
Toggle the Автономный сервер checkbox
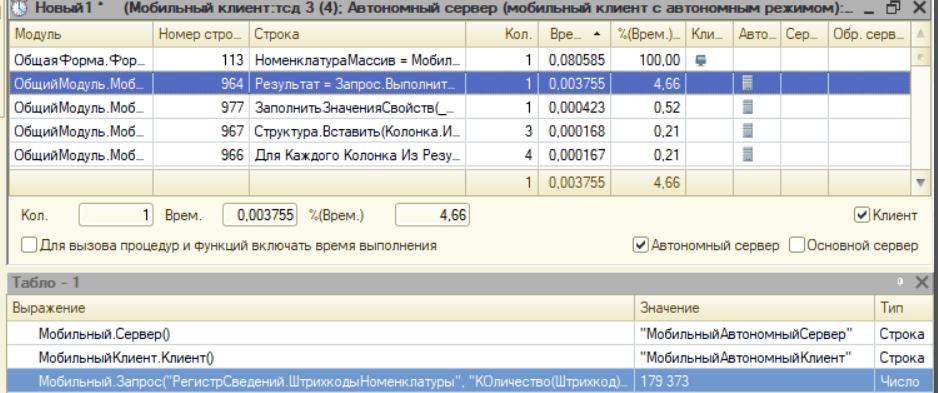pyautogui.click(x=641, y=245)
